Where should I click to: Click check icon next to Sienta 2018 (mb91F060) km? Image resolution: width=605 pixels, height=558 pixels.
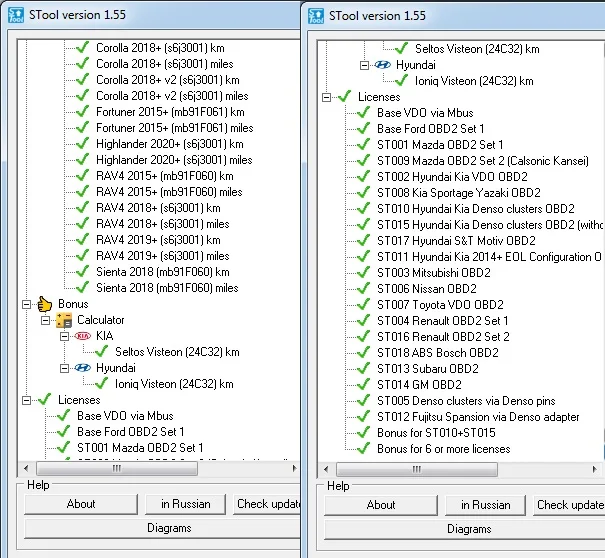pyautogui.click(x=82, y=272)
